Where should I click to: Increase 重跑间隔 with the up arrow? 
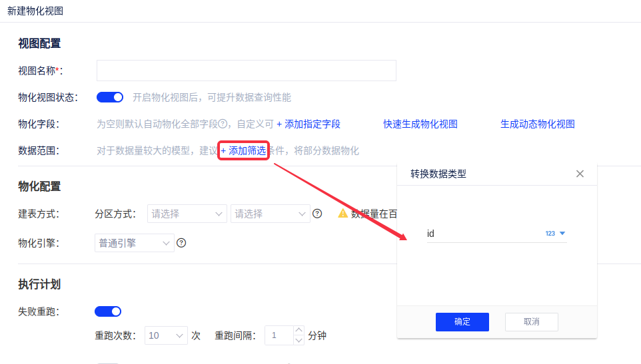click(299, 331)
